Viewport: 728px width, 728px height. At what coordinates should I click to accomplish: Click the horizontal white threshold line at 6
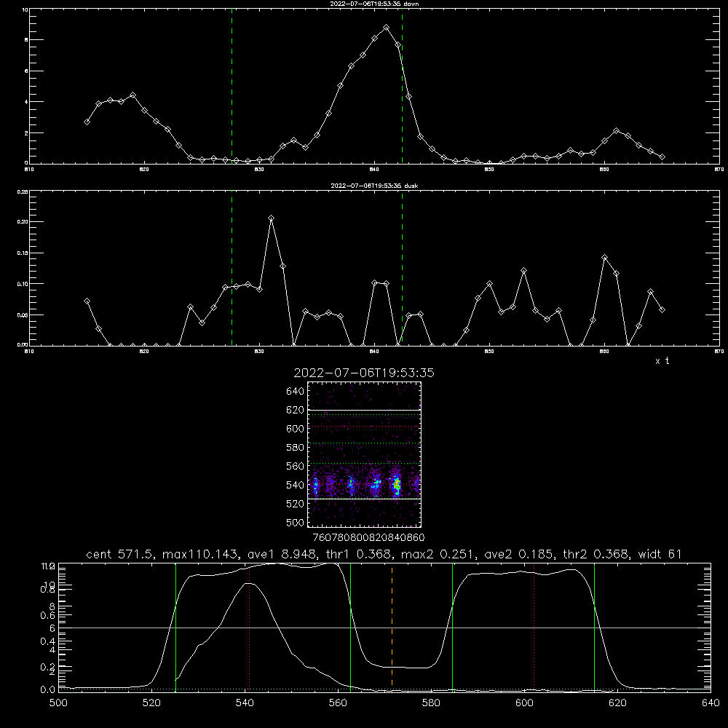(384, 628)
